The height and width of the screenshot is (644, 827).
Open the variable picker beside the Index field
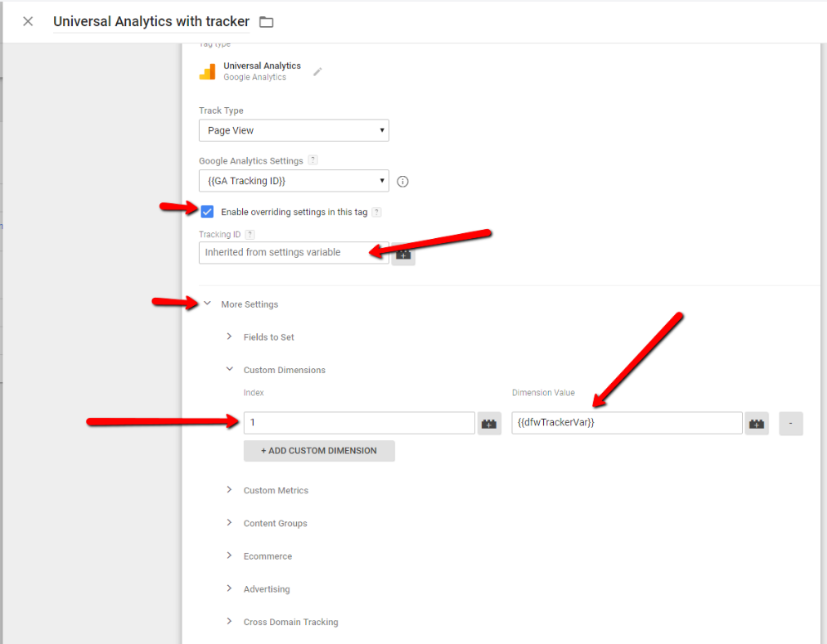[x=489, y=424]
